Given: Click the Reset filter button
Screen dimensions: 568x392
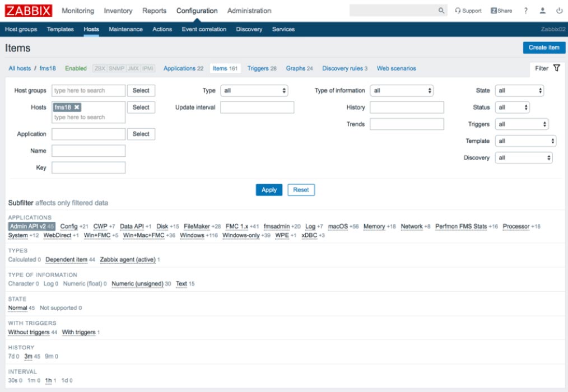Looking at the screenshot, I should [x=301, y=190].
